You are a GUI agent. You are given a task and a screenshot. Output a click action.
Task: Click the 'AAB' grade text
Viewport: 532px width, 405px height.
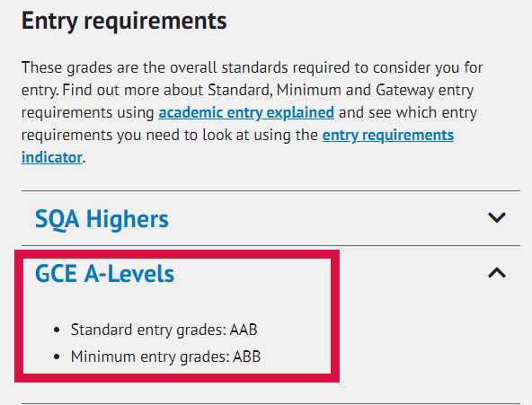[244, 330]
